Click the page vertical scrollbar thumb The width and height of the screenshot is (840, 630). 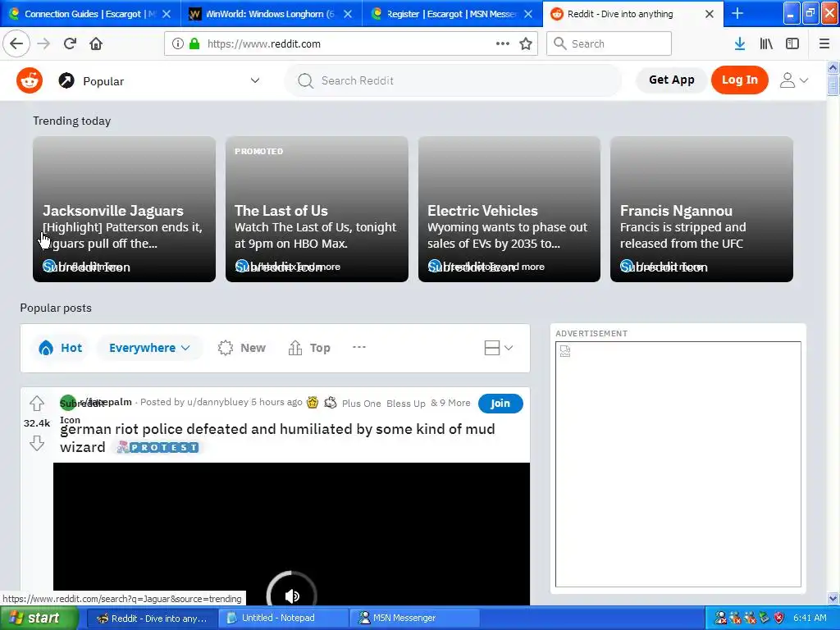[833, 84]
